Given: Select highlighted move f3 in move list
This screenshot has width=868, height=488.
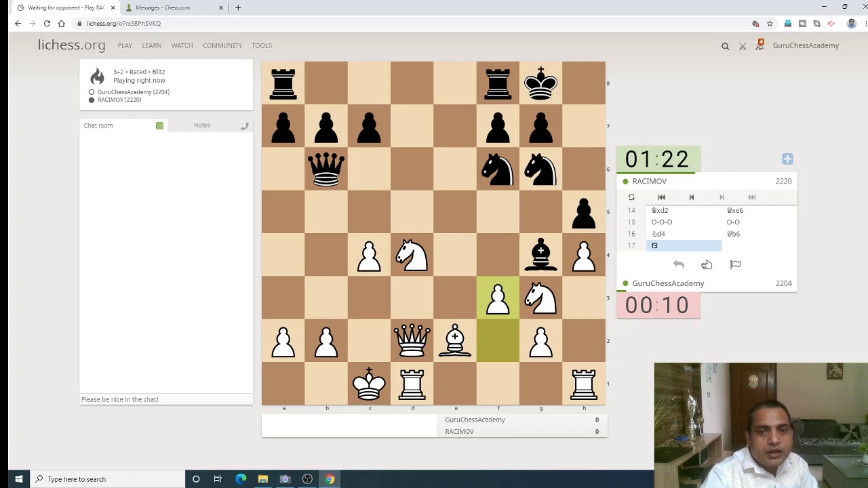Looking at the screenshot, I should pyautogui.click(x=684, y=245).
